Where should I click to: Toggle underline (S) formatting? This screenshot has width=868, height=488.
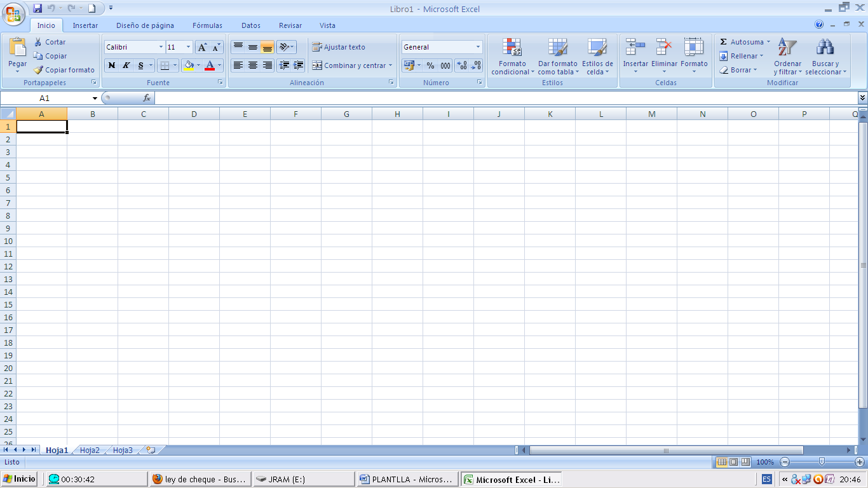(x=141, y=65)
